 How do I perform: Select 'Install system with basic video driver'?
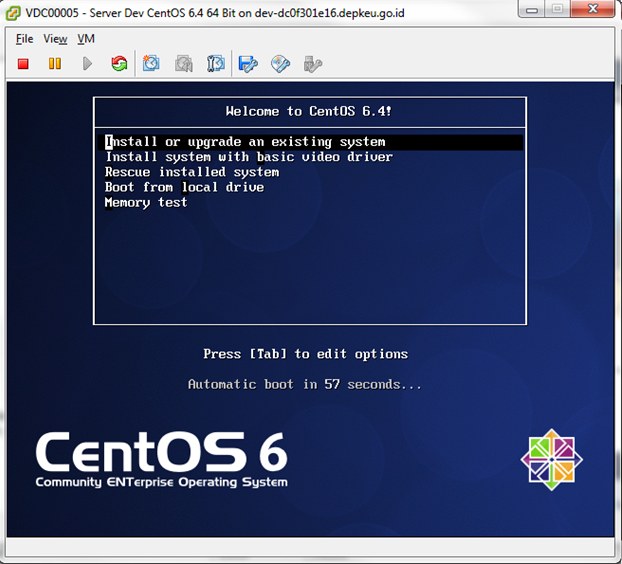pos(249,157)
